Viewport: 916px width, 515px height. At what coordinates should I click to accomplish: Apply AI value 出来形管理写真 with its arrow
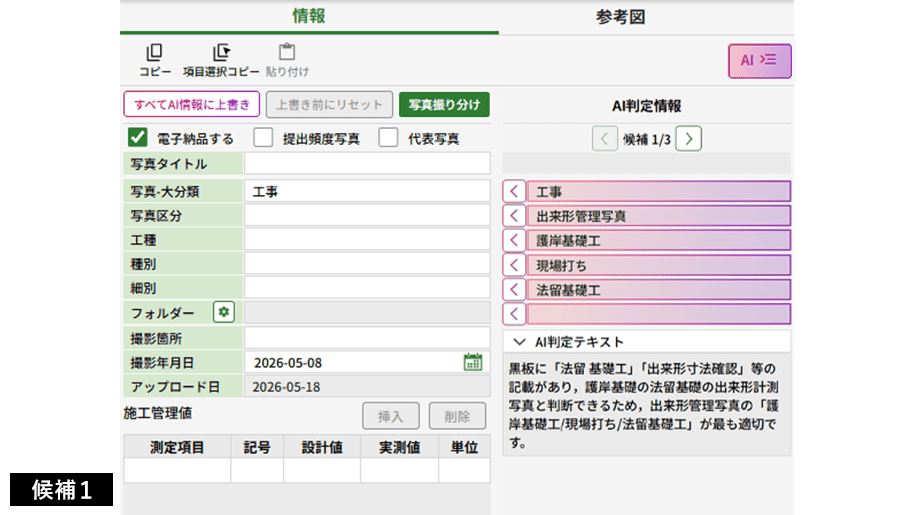(x=514, y=216)
